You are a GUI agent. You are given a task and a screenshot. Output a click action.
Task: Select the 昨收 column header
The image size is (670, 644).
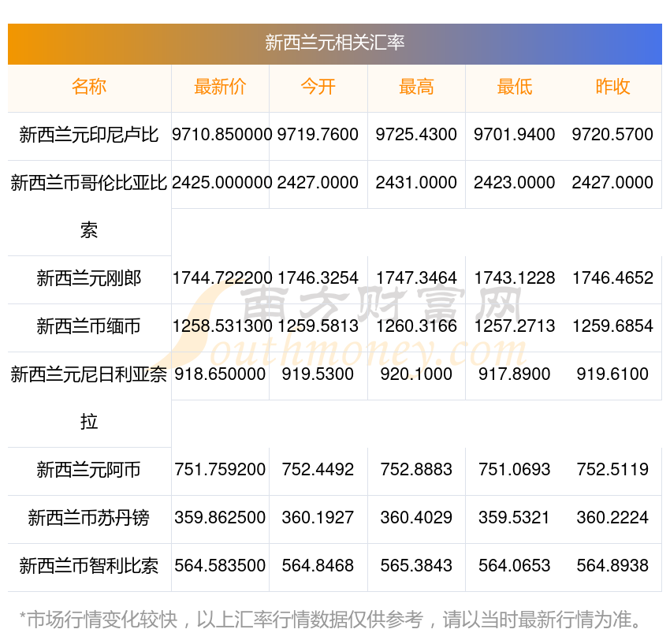[x=612, y=87]
